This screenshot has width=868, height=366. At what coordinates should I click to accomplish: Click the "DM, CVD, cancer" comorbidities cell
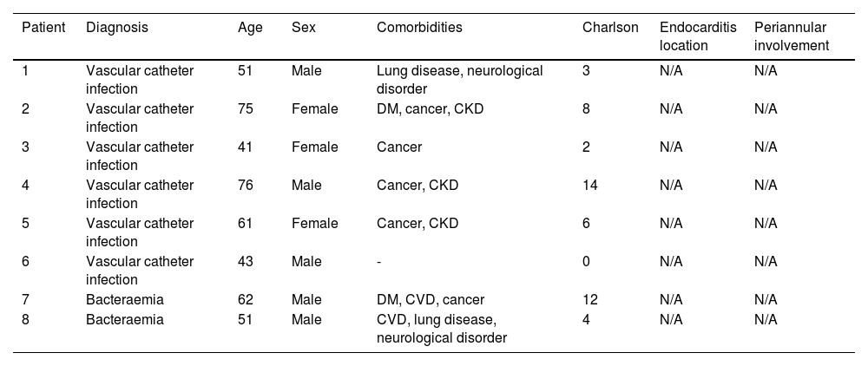click(431, 300)
